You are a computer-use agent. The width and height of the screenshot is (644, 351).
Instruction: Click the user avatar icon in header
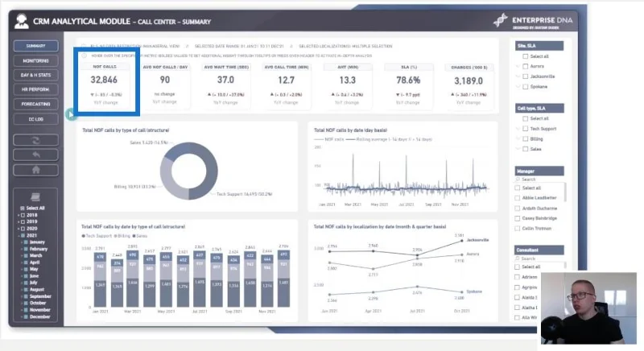click(22, 22)
